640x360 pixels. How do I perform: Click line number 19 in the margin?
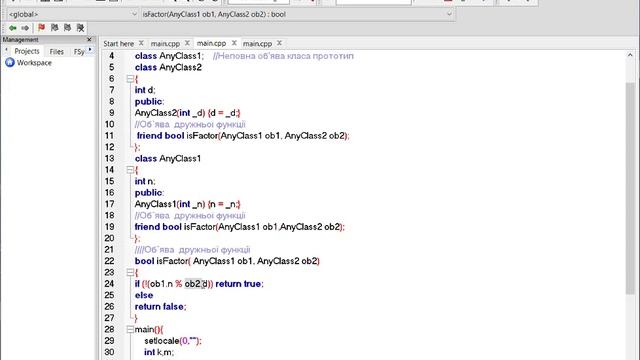pyautogui.click(x=109, y=227)
